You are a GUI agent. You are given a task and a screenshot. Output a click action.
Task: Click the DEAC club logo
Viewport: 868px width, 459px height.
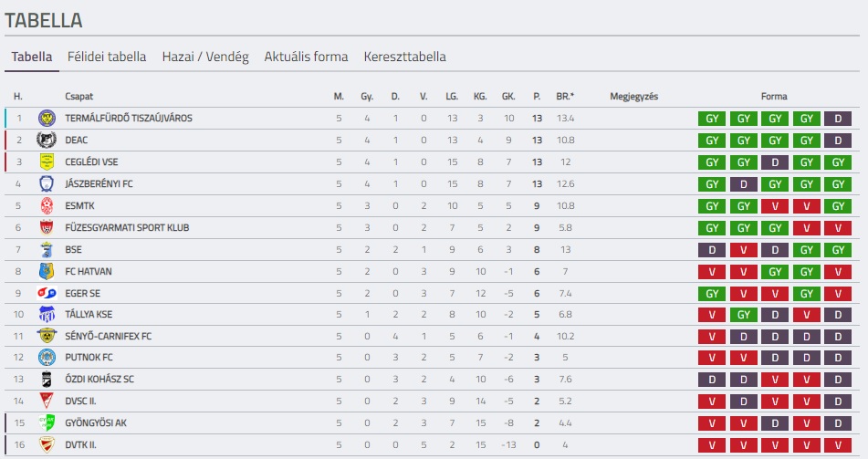tap(47, 140)
